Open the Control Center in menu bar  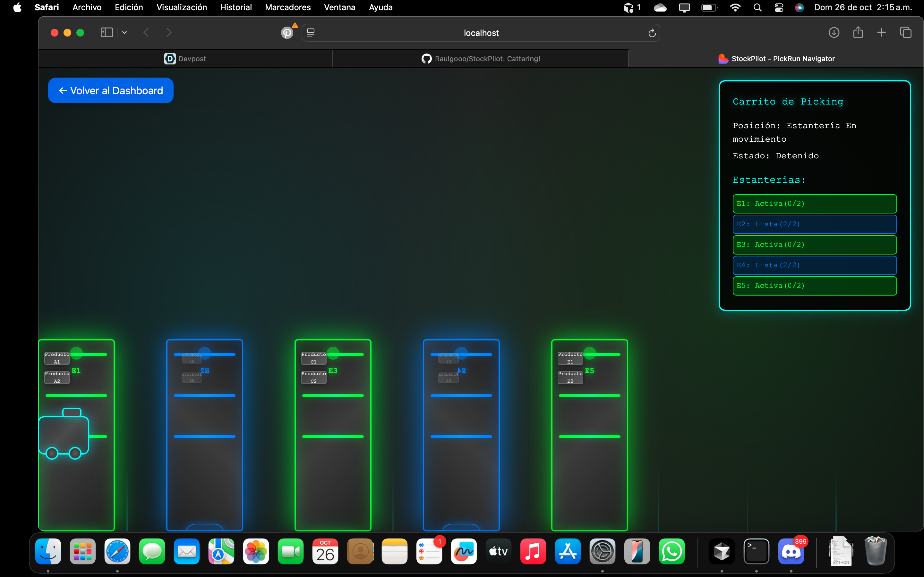(779, 8)
